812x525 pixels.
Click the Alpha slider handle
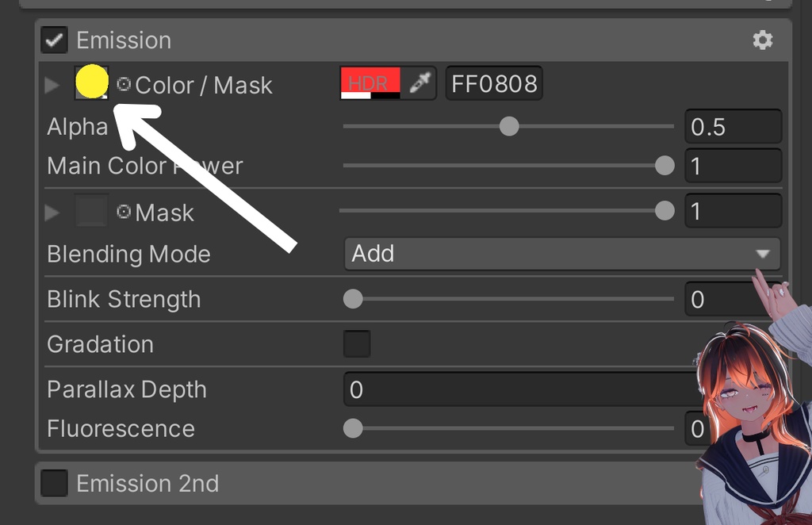point(509,126)
